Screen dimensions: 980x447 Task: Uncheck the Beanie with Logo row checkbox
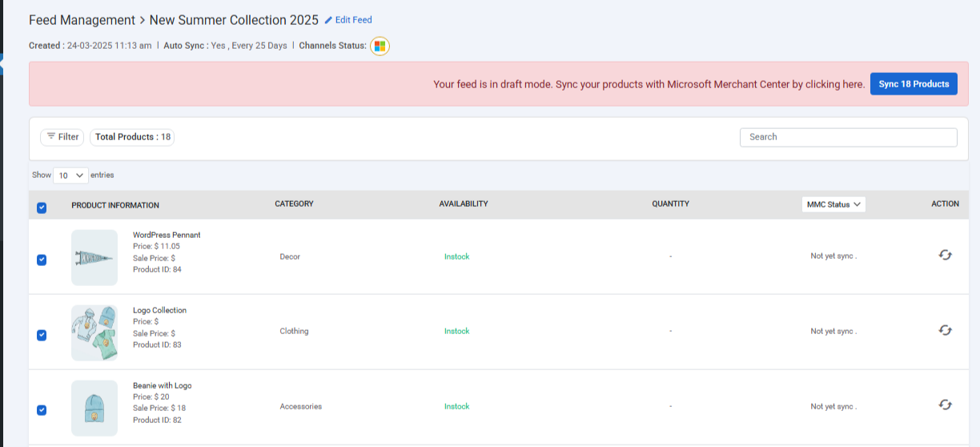42,410
